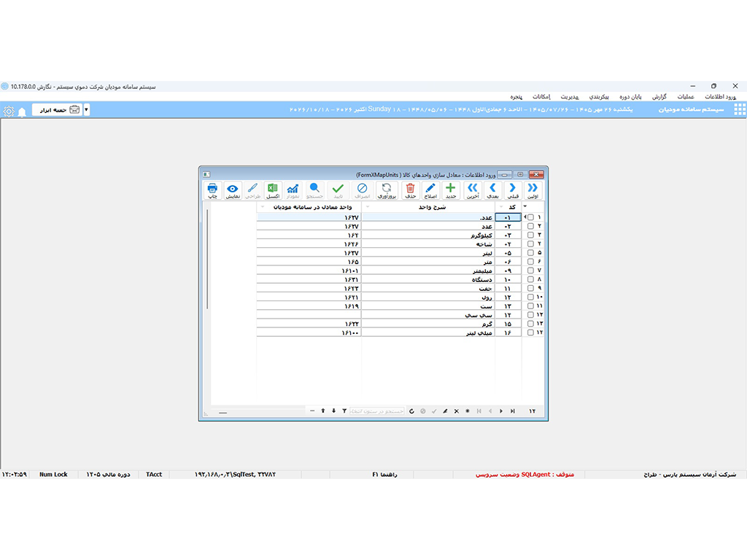Click the Cancel (انصراف) toolbar icon

pyautogui.click(x=362, y=190)
